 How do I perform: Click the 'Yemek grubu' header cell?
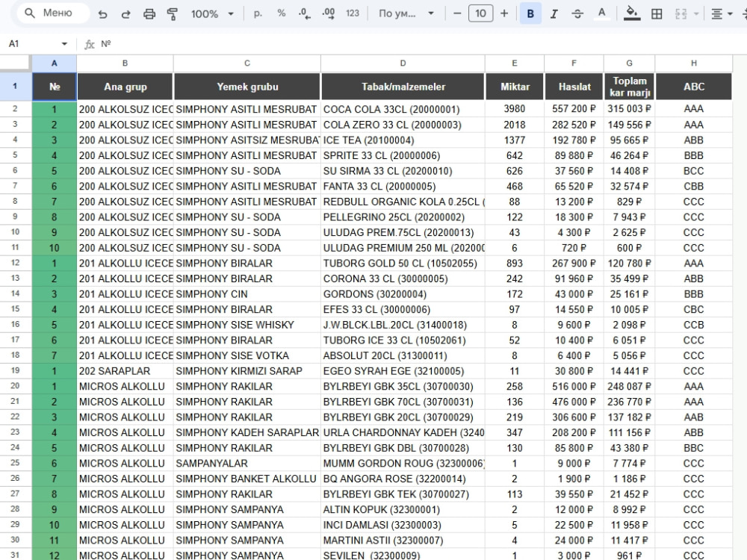point(247,87)
